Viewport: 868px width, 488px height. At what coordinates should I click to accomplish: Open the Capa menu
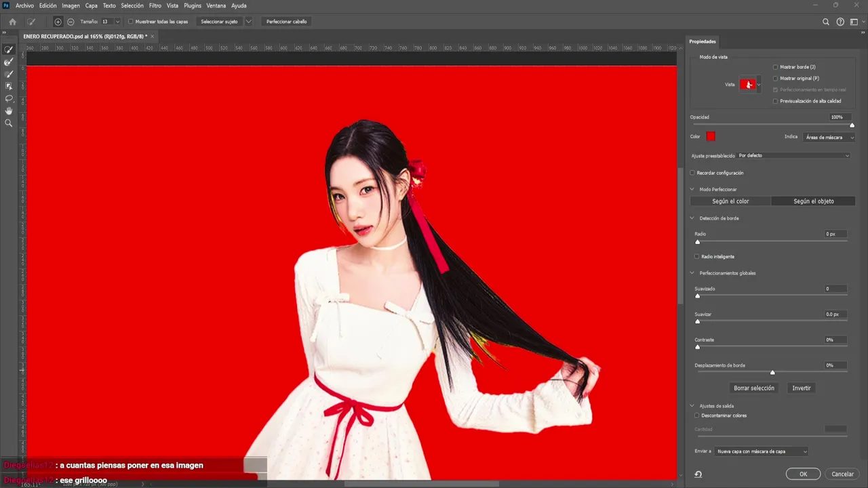[91, 5]
